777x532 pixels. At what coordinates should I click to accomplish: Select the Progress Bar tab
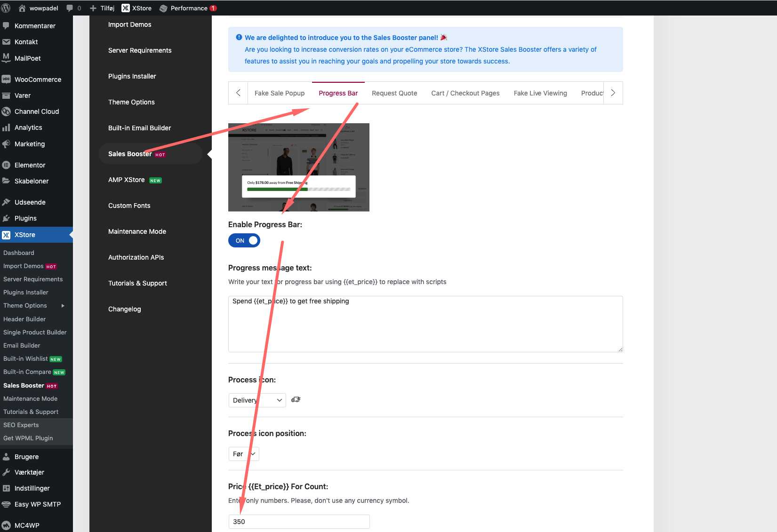coord(338,93)
